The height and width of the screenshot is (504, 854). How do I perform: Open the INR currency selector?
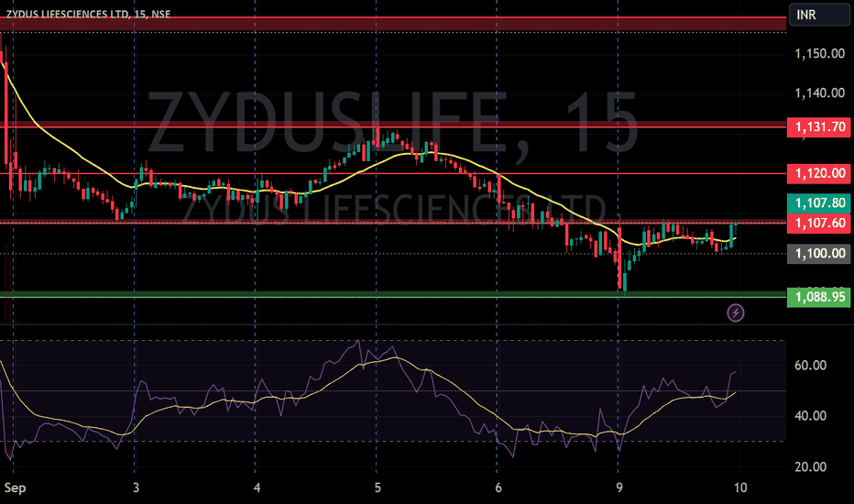[818, 15]
